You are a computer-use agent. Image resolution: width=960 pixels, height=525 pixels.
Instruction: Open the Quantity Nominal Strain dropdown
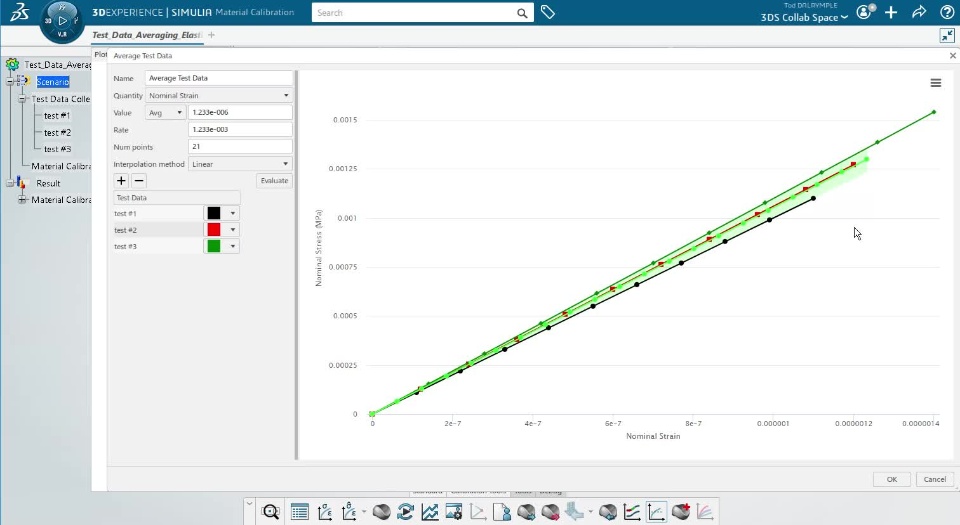coord(219,95)
